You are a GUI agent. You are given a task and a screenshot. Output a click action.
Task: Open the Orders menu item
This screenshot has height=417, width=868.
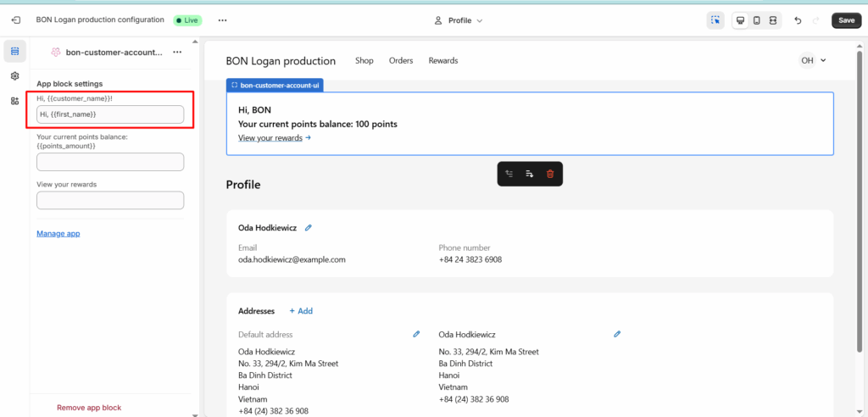pos(400,61)
